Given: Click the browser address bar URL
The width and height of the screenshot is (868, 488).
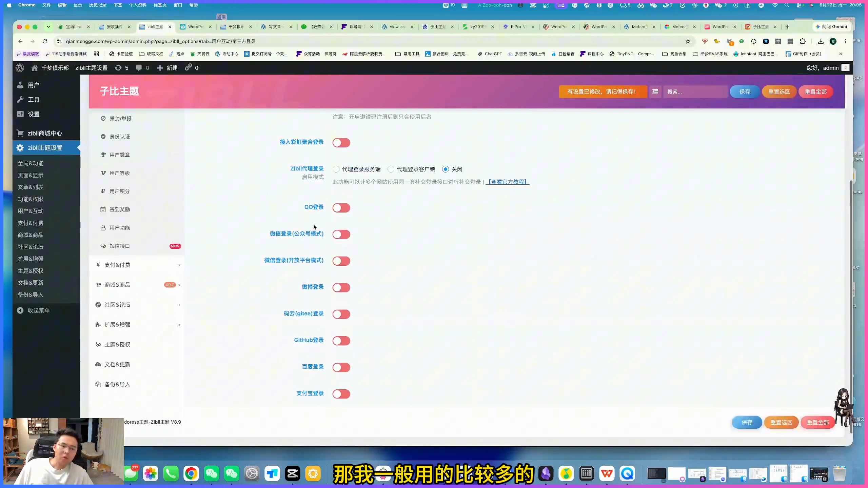Looking at the screenshot, I should coord(161,41).
